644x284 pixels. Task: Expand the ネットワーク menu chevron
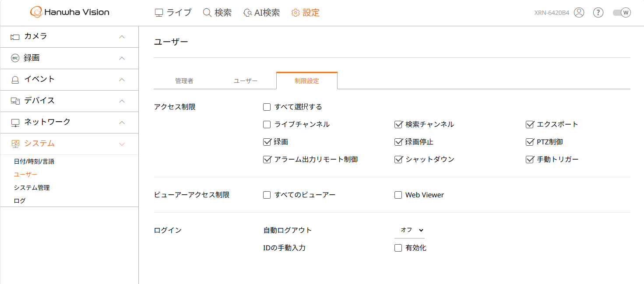(122, 123)
